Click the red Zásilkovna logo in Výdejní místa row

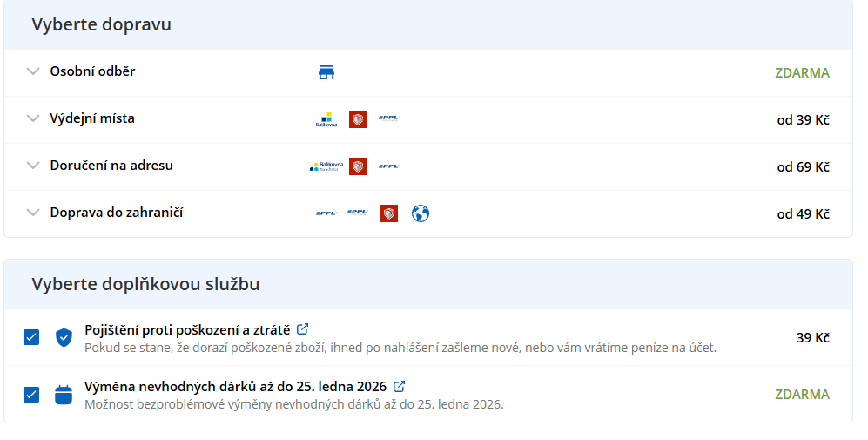point(357,119)
